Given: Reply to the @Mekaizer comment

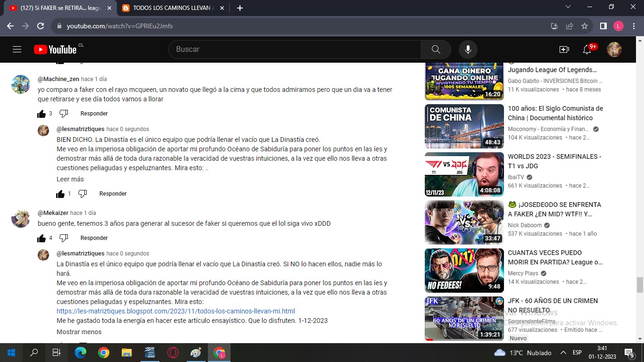Looking at the screenshot, I should pos(94,238).
